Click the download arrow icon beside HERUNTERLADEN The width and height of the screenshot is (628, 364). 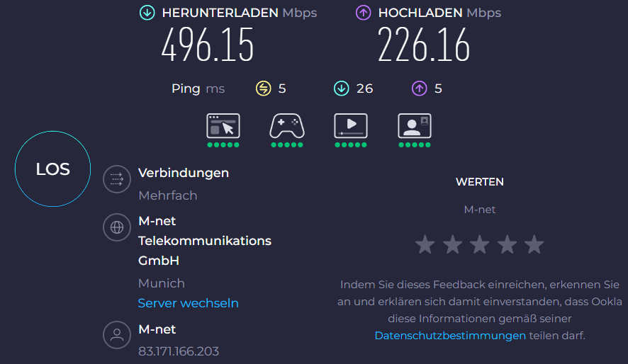point(147,13)
